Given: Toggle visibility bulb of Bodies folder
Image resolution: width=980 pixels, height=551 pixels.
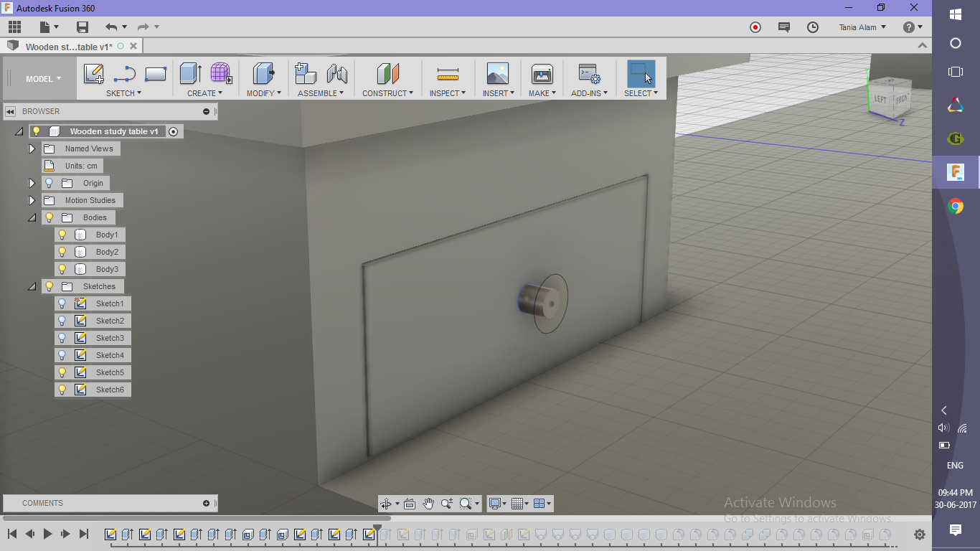Looking at the screenshot, I should coord(50,217).
